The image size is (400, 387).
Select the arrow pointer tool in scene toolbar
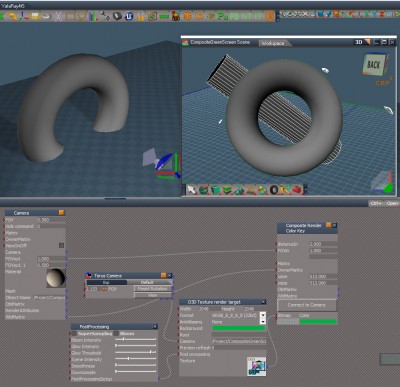192,190
